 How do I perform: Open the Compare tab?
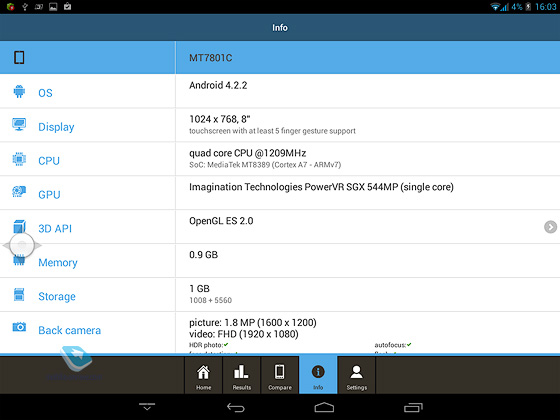tap(280, 375)
